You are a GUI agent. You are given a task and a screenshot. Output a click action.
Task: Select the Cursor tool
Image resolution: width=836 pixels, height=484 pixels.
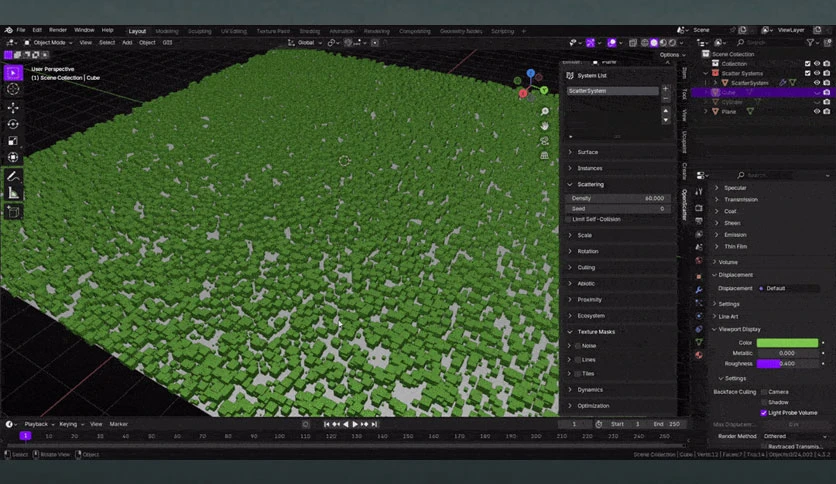pyautogui.click(x=13, y=89)
